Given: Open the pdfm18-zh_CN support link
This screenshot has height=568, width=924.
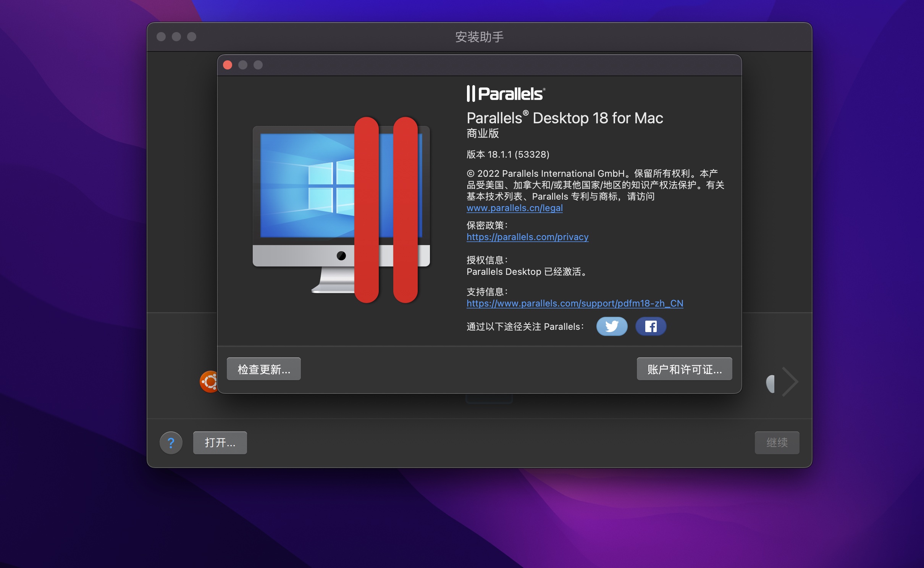Looking at the screenshot, I should click(x=575, y=303).
